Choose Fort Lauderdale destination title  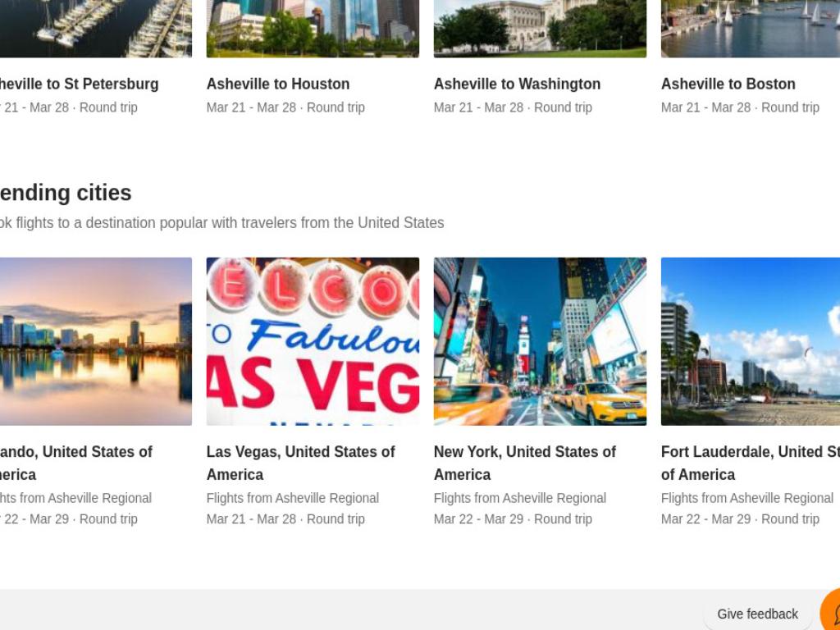(x=750, y=463)
